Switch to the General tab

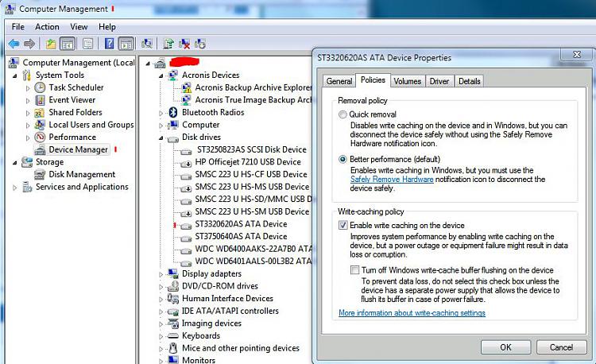pyautogui.click(x=339, y=81)
